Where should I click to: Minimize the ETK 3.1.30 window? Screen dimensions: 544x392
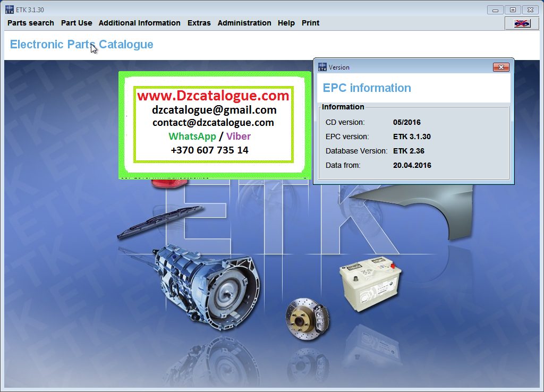pos(495,10)
